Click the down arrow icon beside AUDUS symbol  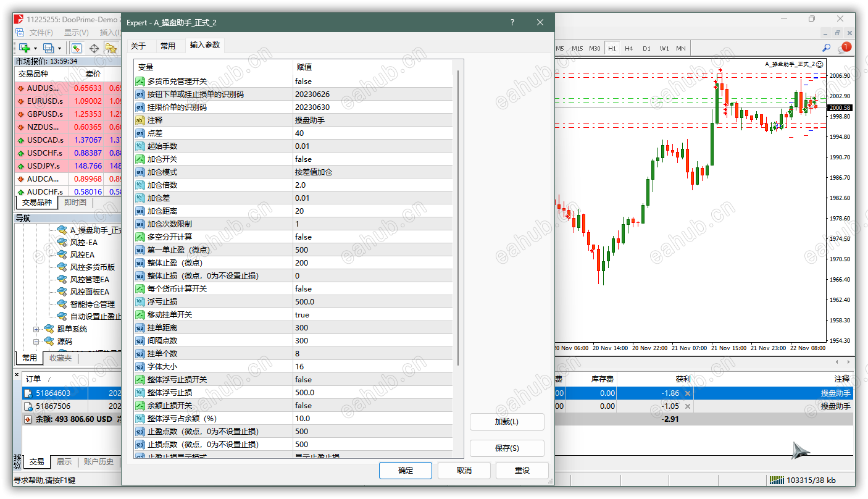pyautogui.click(x=20, y=88)
